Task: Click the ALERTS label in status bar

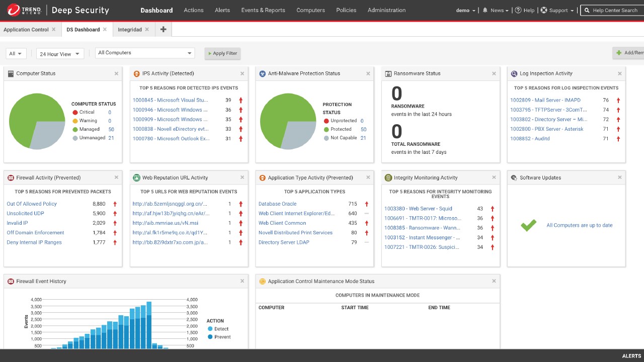Action: click(631, 356)
